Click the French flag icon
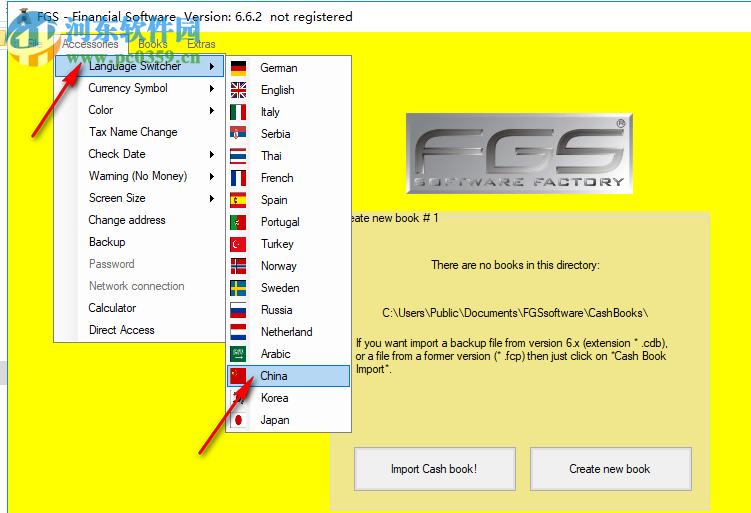The image size is (751, 513). pyautogui.click(x=238, y=178)
